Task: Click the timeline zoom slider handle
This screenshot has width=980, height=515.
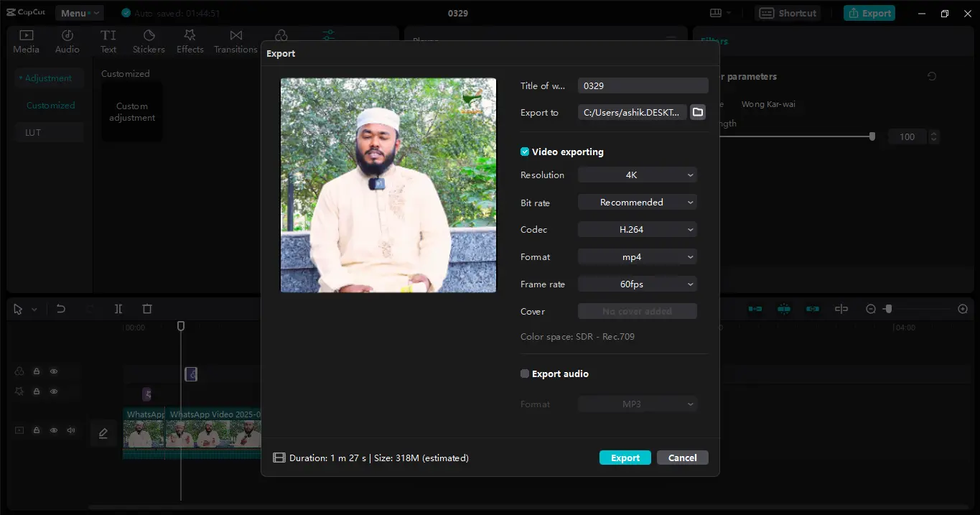Action: click(888, 309)
